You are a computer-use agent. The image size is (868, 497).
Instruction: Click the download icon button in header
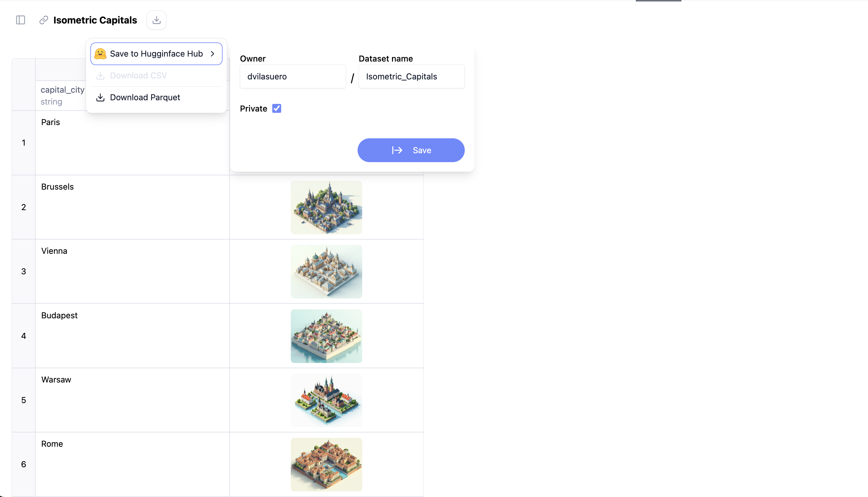pos(156,20)
